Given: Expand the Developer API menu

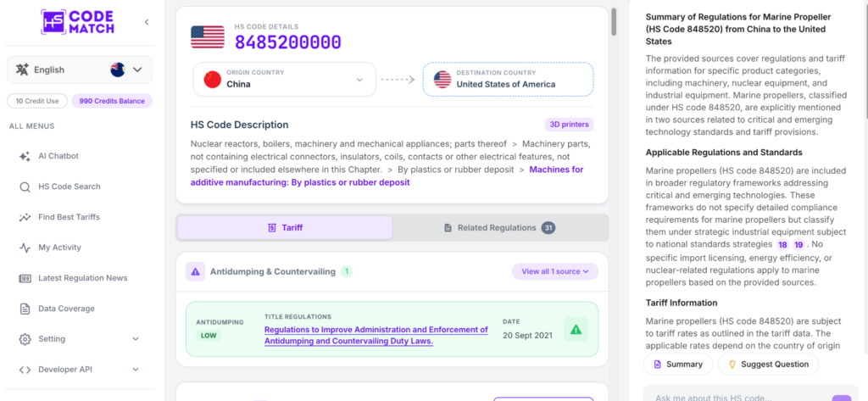Looking at the screenshot, I should pyautogui.click(x=80, y=370).
